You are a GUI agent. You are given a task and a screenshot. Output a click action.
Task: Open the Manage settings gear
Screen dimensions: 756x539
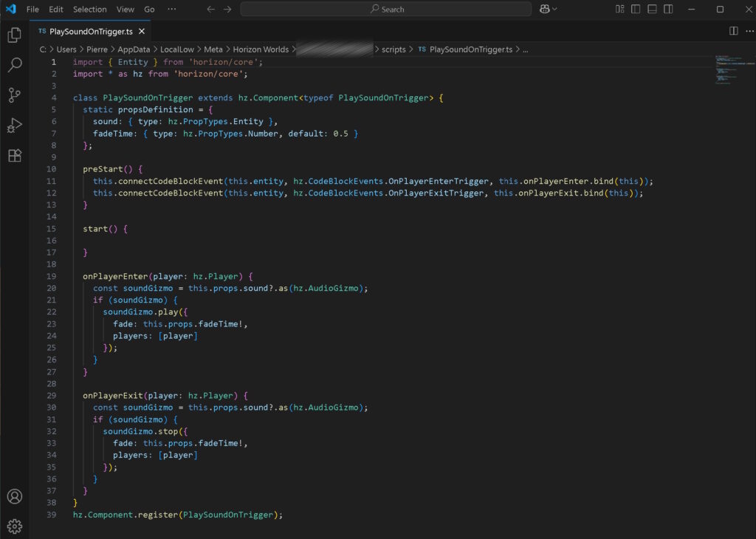15,526
